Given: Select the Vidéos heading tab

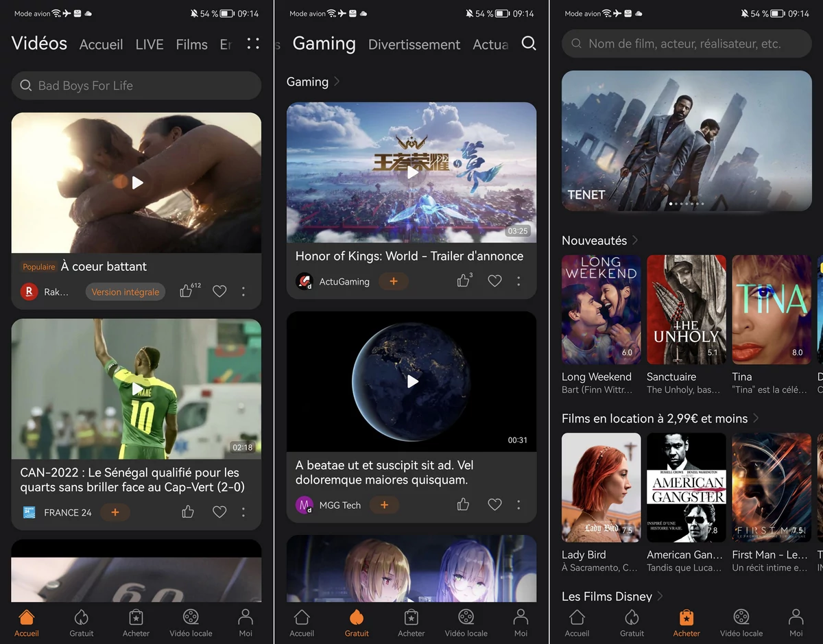Looking at the screenshot, I should click(40, 43).
